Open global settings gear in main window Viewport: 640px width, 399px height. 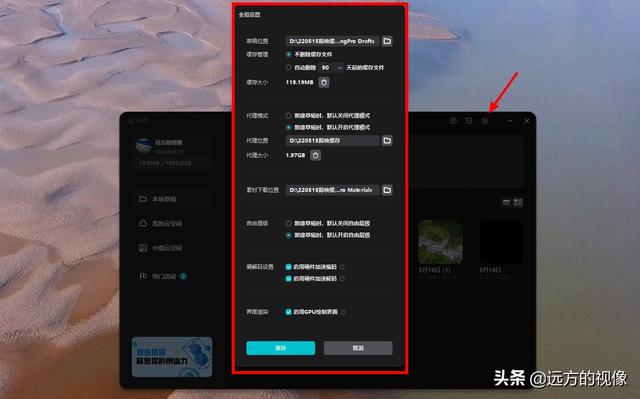[484, 121]
